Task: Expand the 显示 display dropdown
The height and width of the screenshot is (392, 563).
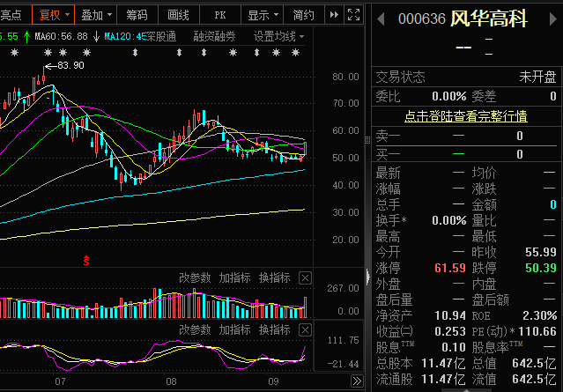Action: [x=263, y=15]
